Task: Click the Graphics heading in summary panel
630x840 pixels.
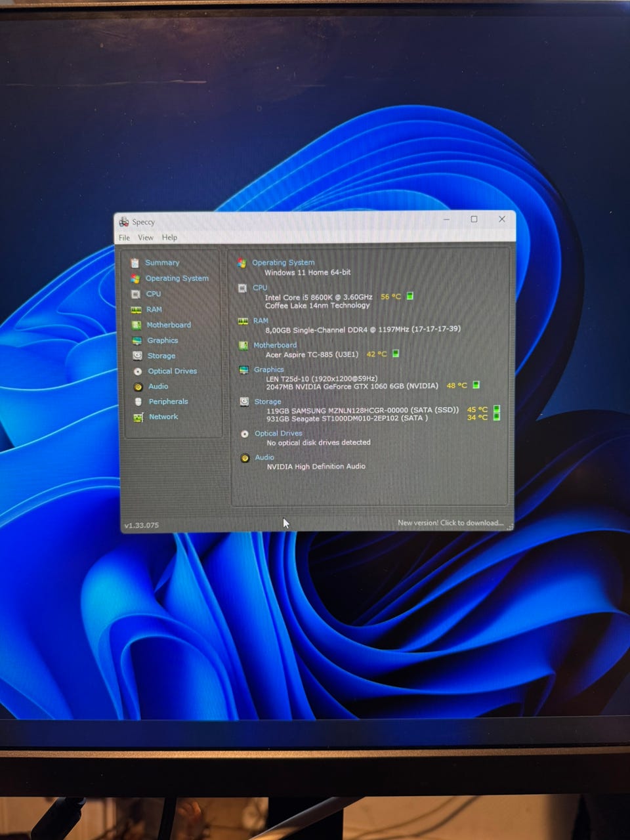Action: pyautogui.click(x=269, y=369)
